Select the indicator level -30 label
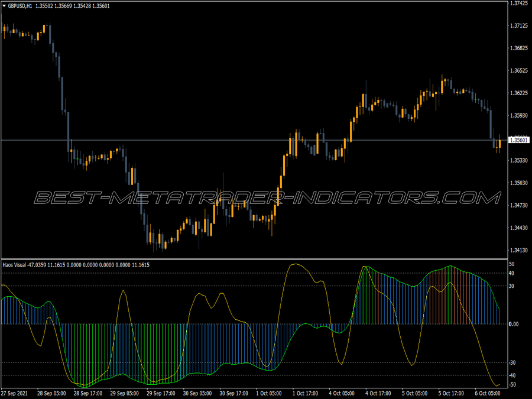This screenshot has height=399, width=532. [512, 363]
